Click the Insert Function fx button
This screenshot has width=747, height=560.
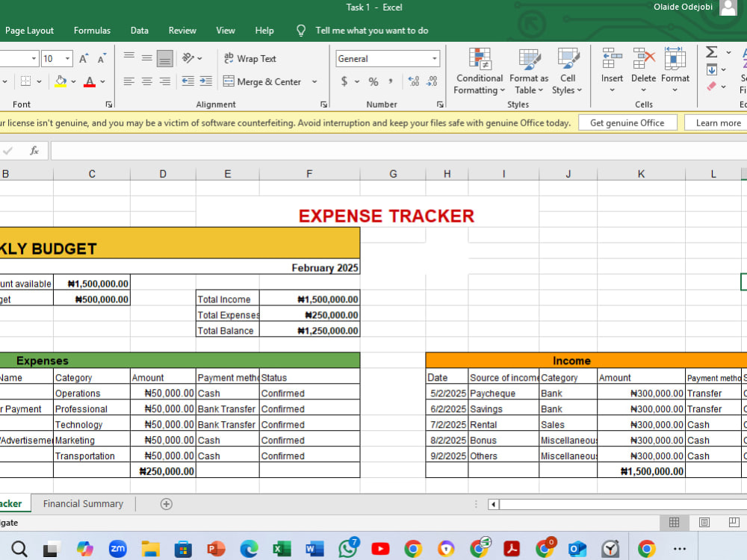pyautogui.click(x=34, y=151)
